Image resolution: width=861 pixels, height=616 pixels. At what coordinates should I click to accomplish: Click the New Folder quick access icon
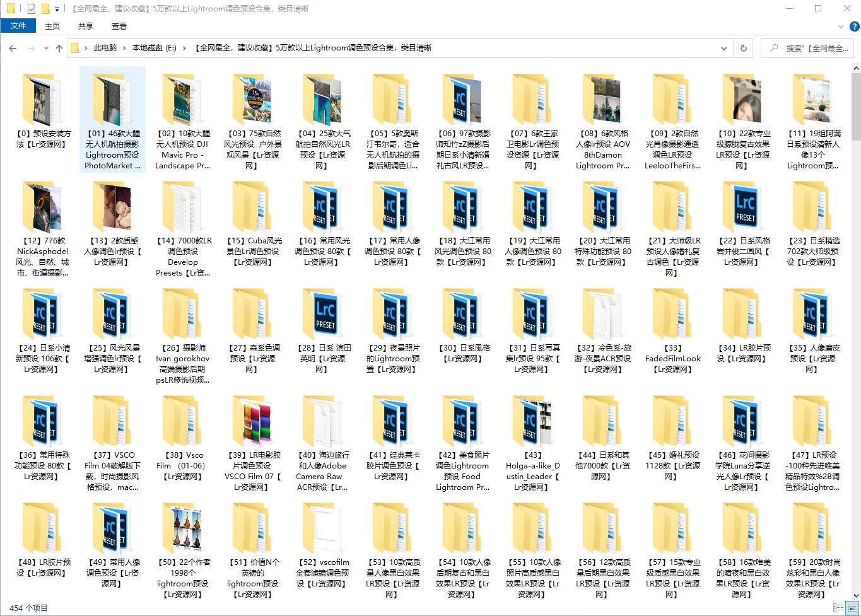point(45,9)
